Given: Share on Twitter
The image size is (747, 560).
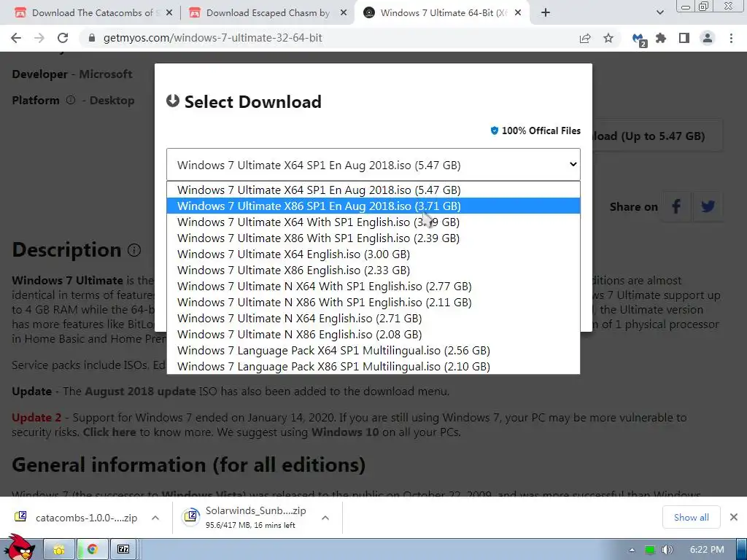Looking at the screenshot, I should [708, 206].
